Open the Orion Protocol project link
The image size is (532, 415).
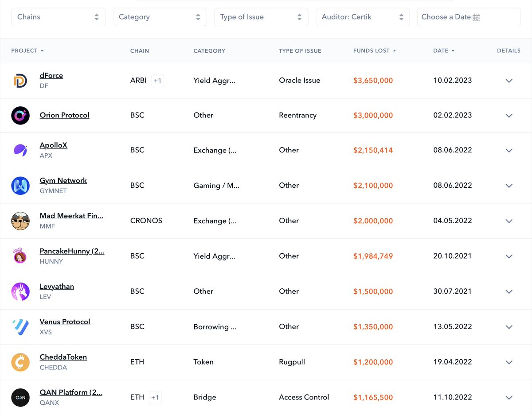(x=65, y=115)
